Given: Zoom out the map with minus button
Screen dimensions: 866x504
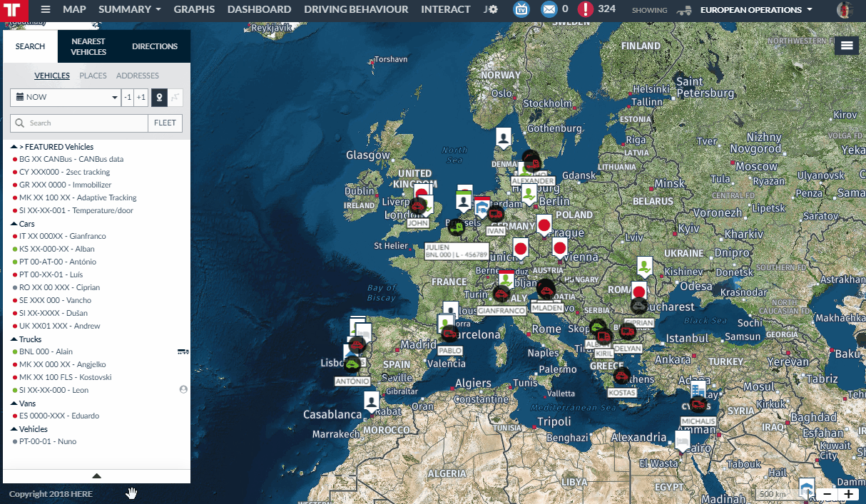Looking at the screenshot, I should 827,494.
